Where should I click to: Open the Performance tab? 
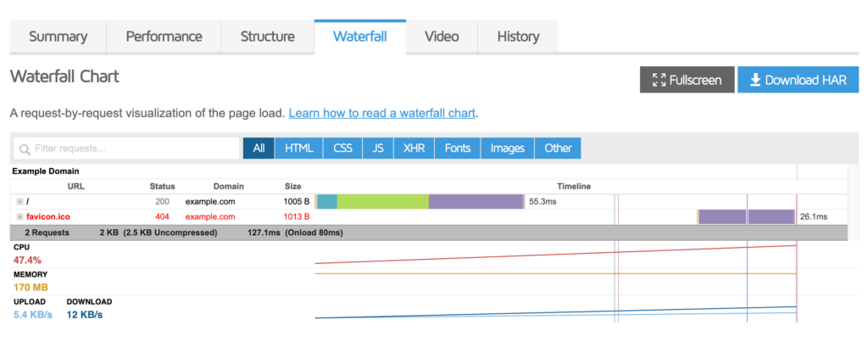[164, 36]
